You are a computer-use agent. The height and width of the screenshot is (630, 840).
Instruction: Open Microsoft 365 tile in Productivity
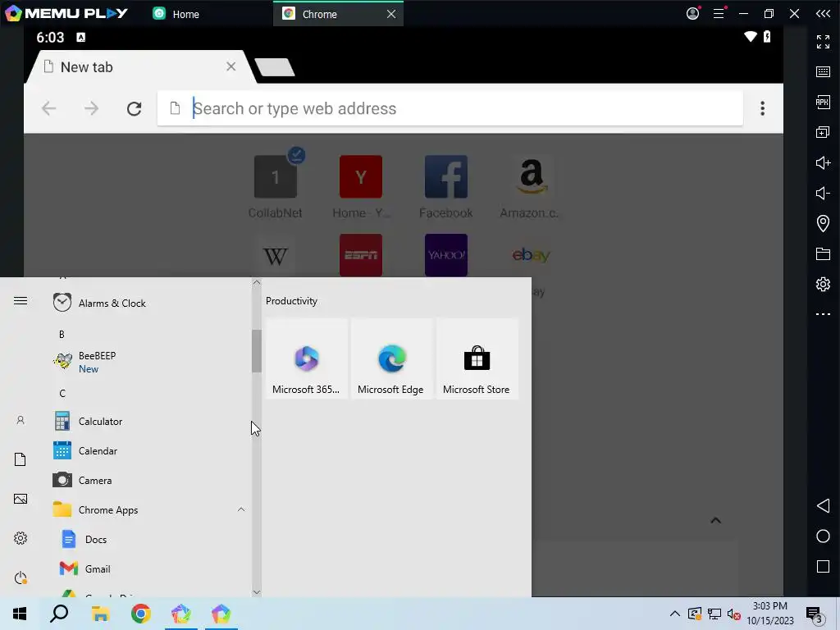[x=306, y=358]
